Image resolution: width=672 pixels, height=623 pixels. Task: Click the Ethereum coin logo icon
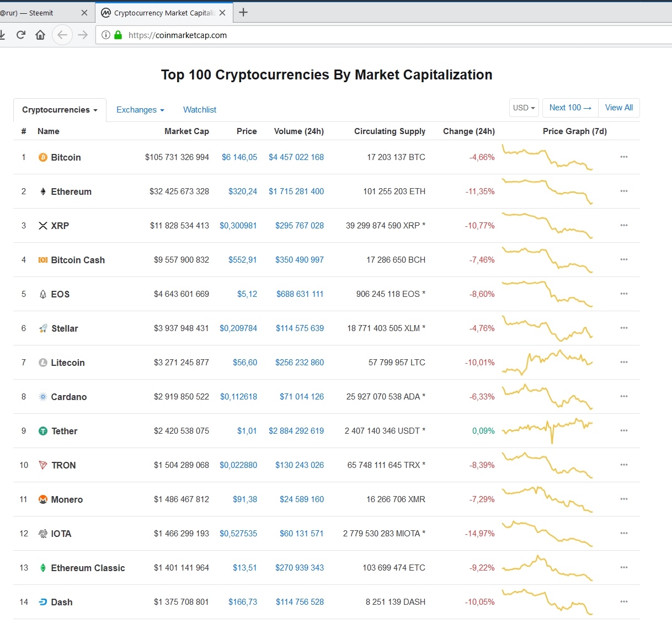pyautogui.click(x=42, y=191)
